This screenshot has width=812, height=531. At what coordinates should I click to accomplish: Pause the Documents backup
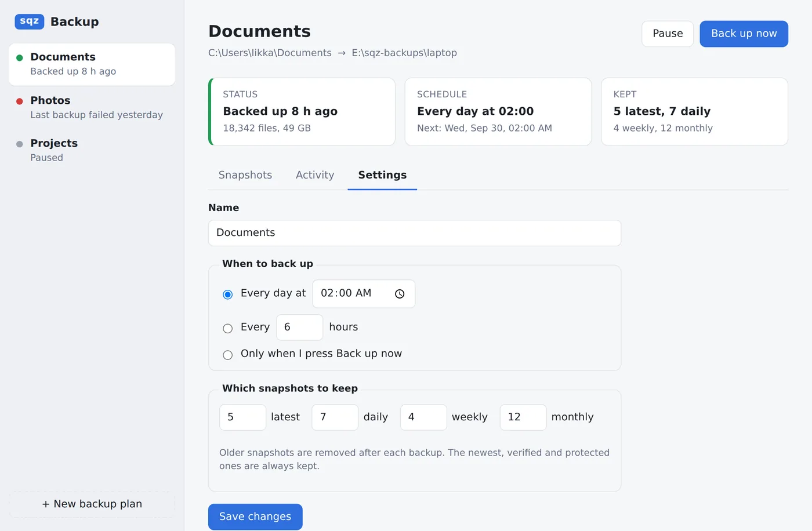(x=668, y=34)
